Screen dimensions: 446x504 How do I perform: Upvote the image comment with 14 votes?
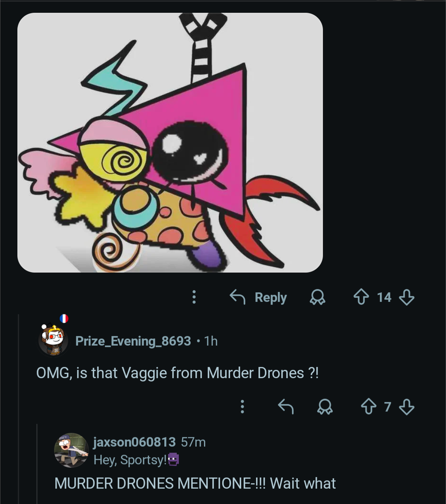point(360,297)
